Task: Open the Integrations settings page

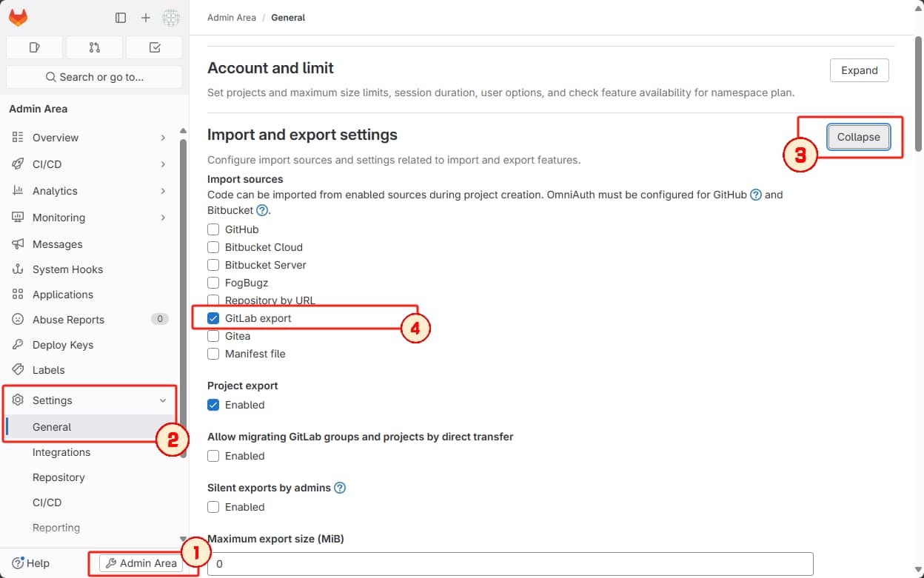Action: pyautogui.click(x=61, y=452)
